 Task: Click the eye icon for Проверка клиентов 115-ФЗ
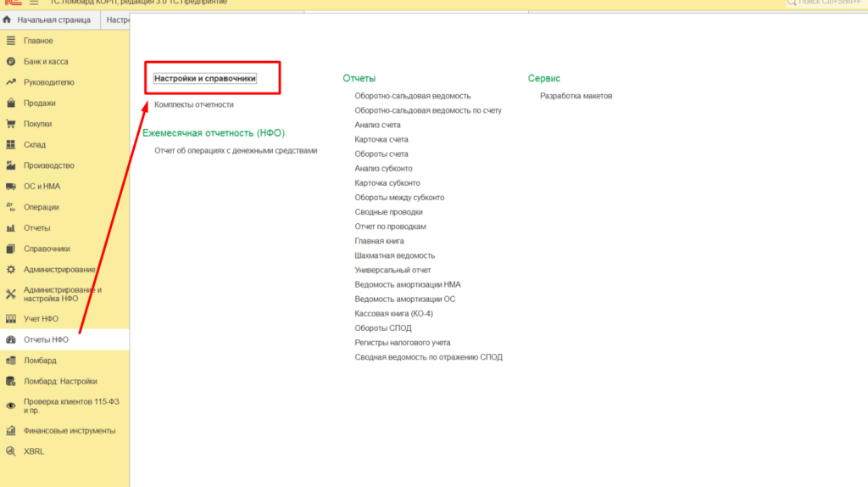point(11,406)
